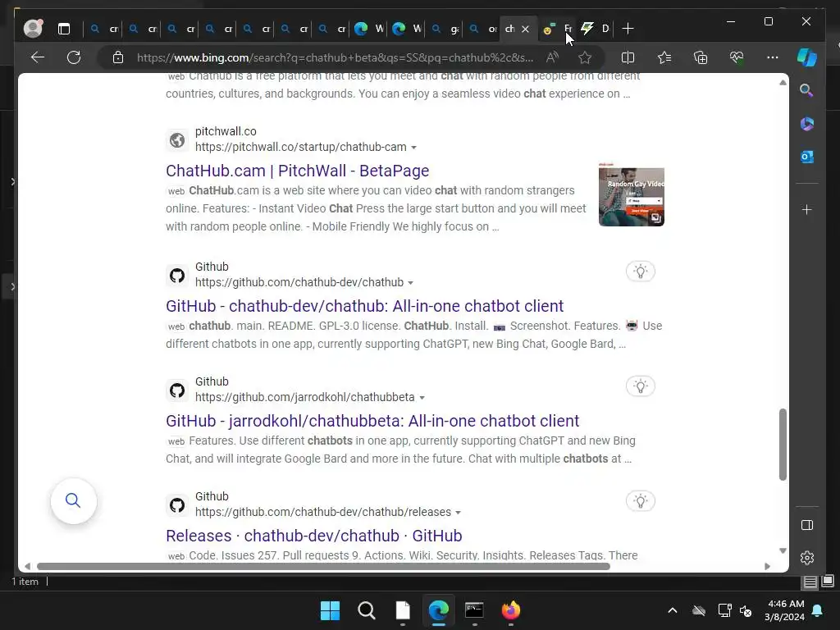Expand github.com/jarrodkohl/chathubbeta URL dropdown arrow
This screenshot has height=630, width=840.
[x=422, y=398]
